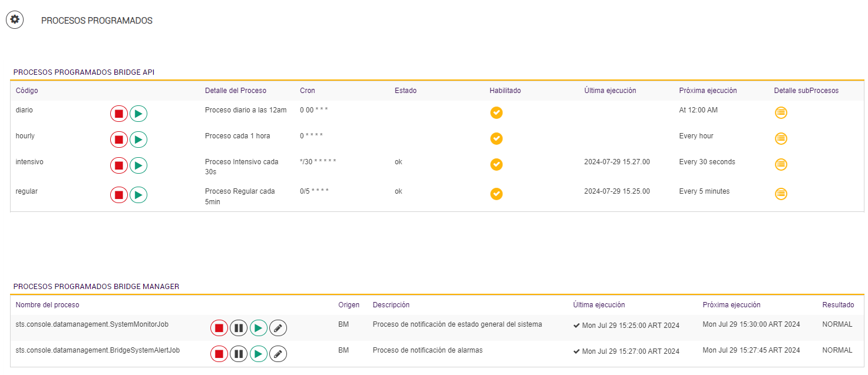Screen dimensions: 868x375
Task: Play the BridgeSystemAlertJob process
Action: pyautogui.click(x=259, y=354)
